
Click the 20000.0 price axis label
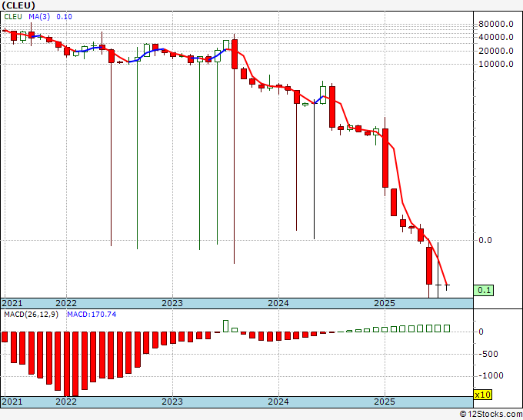tap(496, 51)
